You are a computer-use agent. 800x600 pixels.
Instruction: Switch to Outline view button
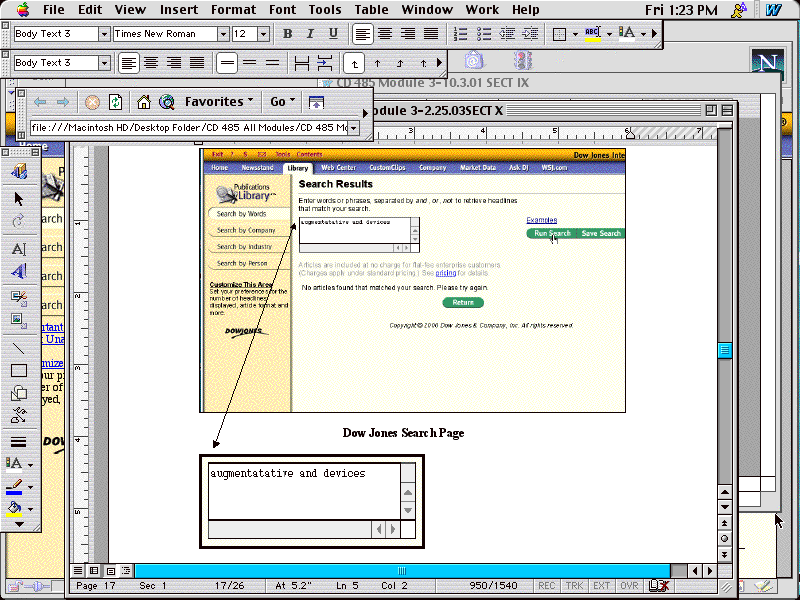(126, 570)
